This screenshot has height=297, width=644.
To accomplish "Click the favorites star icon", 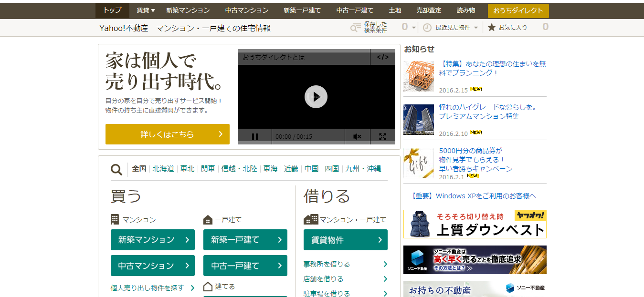I will point(491,28).
